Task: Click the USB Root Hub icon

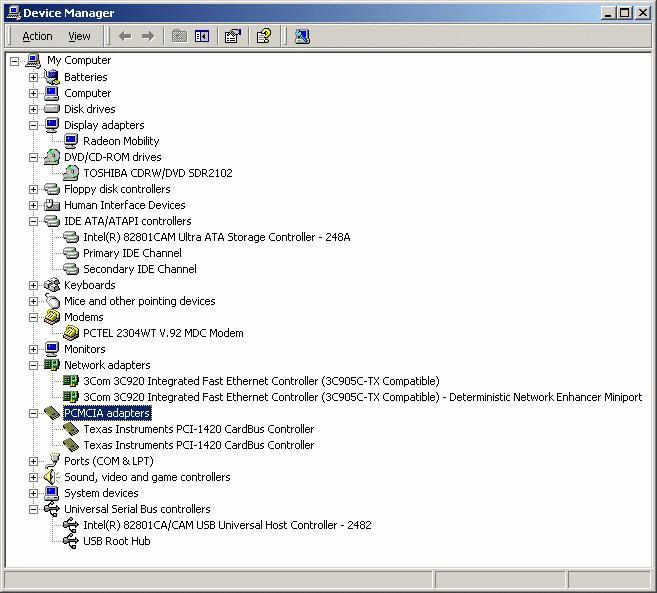Action: (71, 541)
